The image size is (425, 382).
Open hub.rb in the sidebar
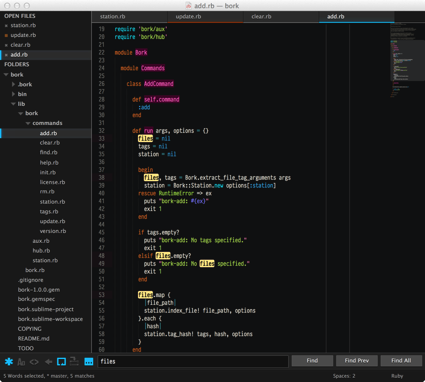click(41, 250)
